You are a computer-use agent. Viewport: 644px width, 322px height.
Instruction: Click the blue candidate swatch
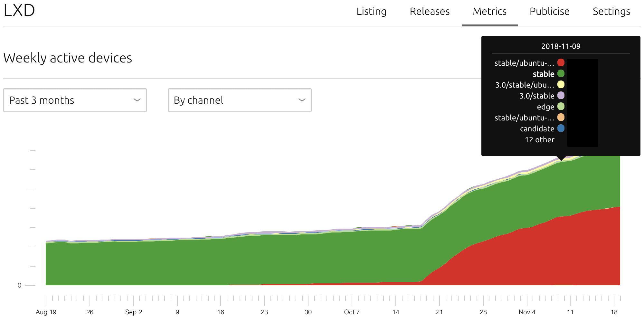561,128
